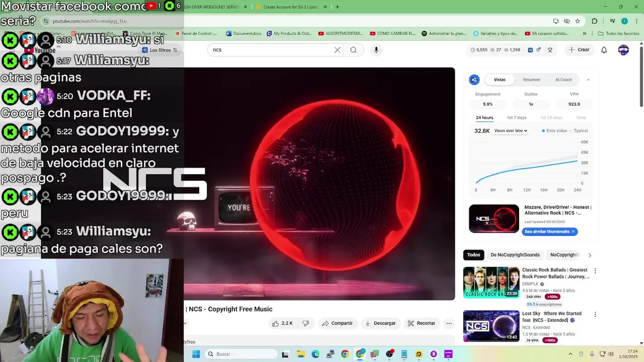Screen dimensions: 644x362
Task: Open the AI Coach tab
Action: click(563, 79)
